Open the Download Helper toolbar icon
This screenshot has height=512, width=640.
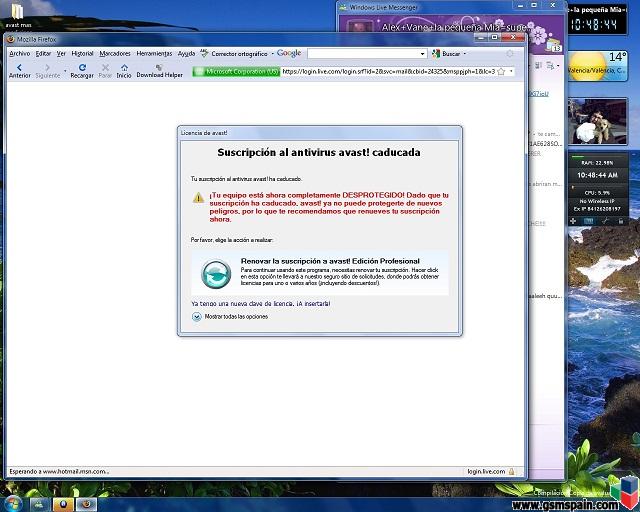point(159,71)
